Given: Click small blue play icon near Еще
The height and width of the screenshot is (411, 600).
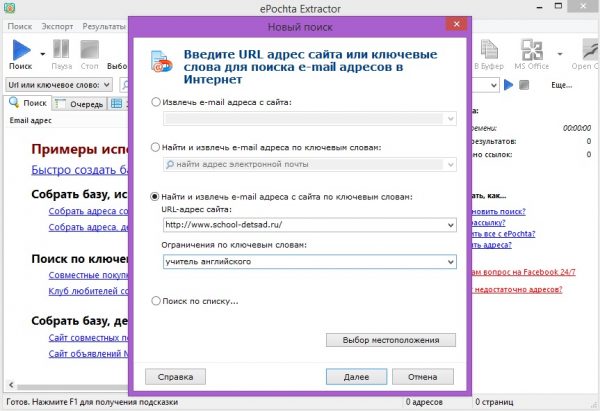Looking at the screenshot, I should click(x=508, y=85).
